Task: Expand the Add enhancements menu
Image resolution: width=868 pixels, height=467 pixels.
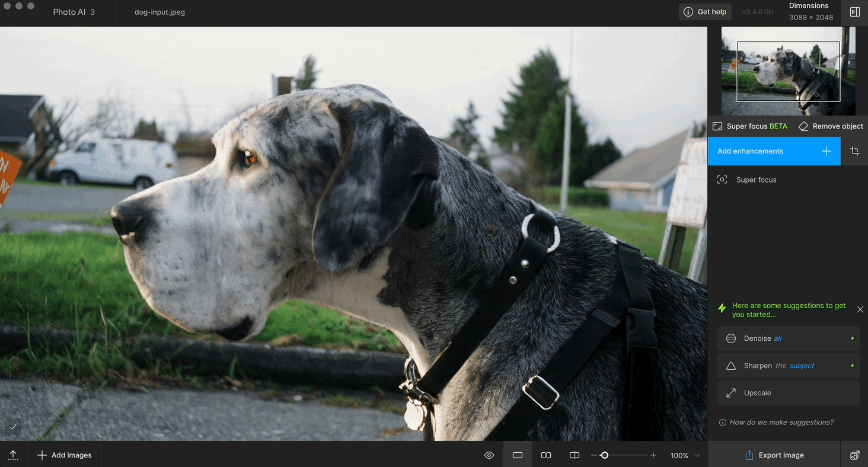Action: pyautogui.click(x=774, y=151)
